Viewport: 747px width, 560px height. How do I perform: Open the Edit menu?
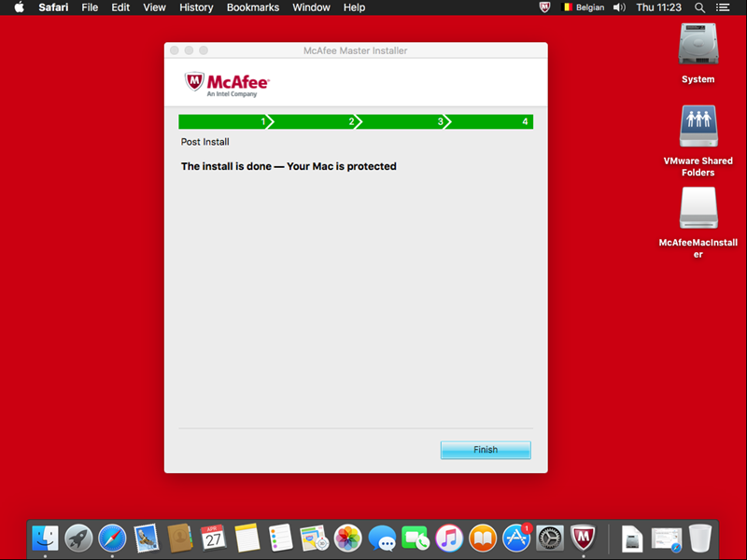120,7
